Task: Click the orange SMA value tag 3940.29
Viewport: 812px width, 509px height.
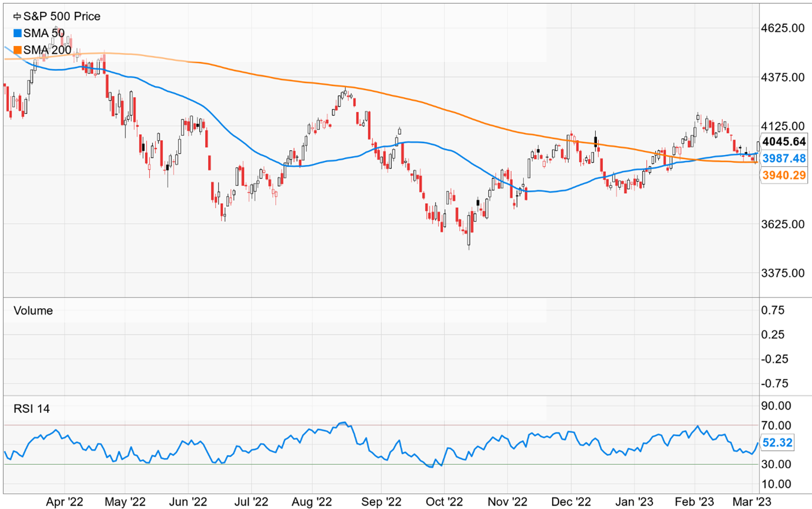Action: click(x=783, y=175)
